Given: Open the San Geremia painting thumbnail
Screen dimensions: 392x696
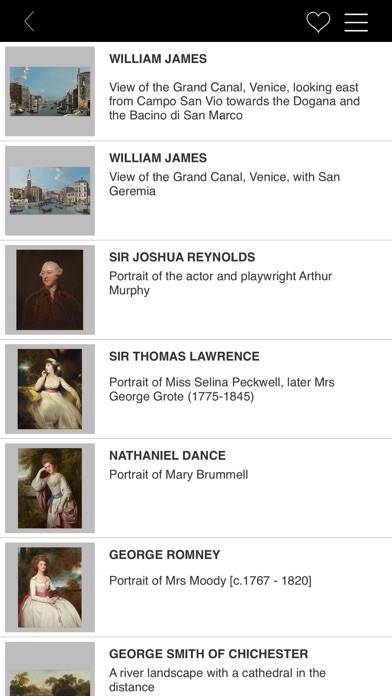Looking at the screenshot, I should (50, 190).
